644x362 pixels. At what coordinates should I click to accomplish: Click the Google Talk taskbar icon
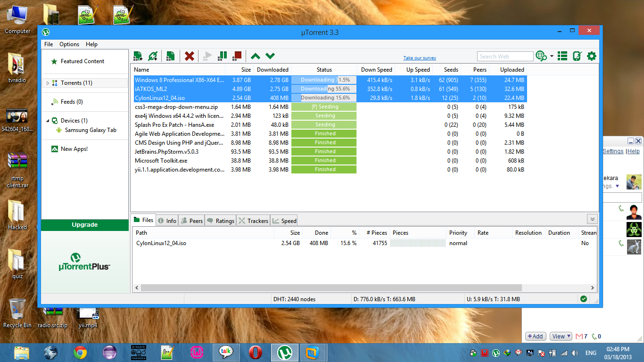226,352
